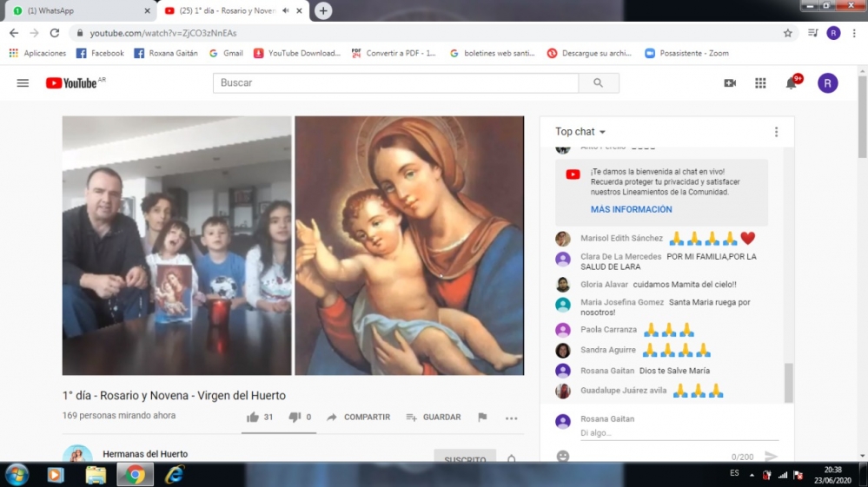Open the YouTube Download bookmark
868x487 pixels.
pyautogui.click(x=297, y=53)
